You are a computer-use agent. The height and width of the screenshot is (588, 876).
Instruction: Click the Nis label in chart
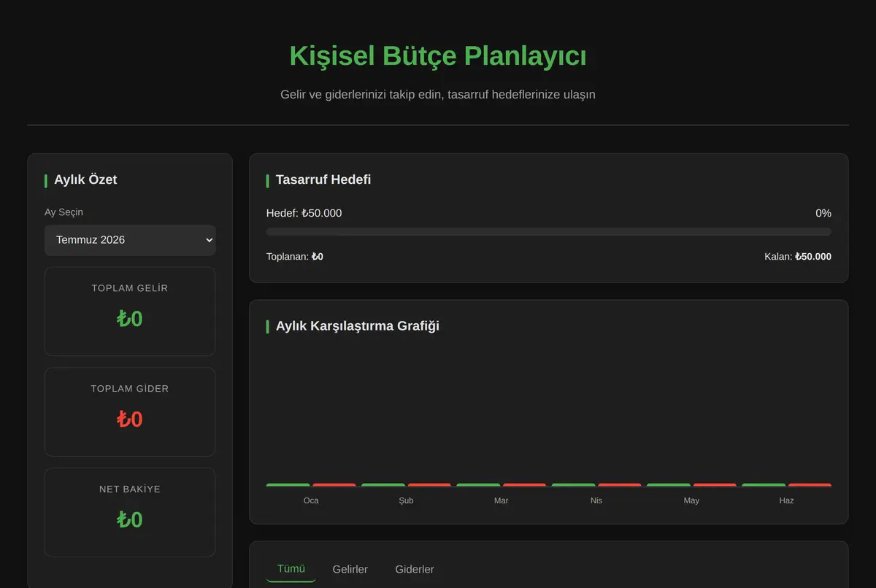coord(596,500)
